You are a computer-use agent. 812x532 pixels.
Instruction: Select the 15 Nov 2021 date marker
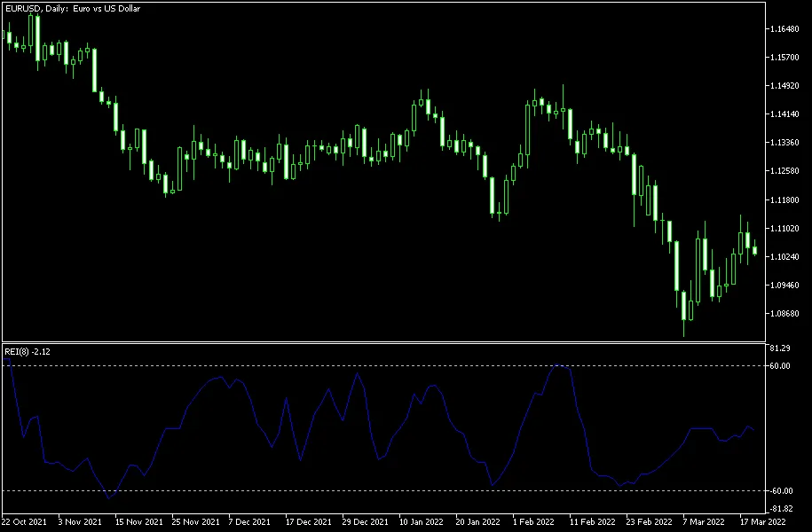(x=140, y=522)
